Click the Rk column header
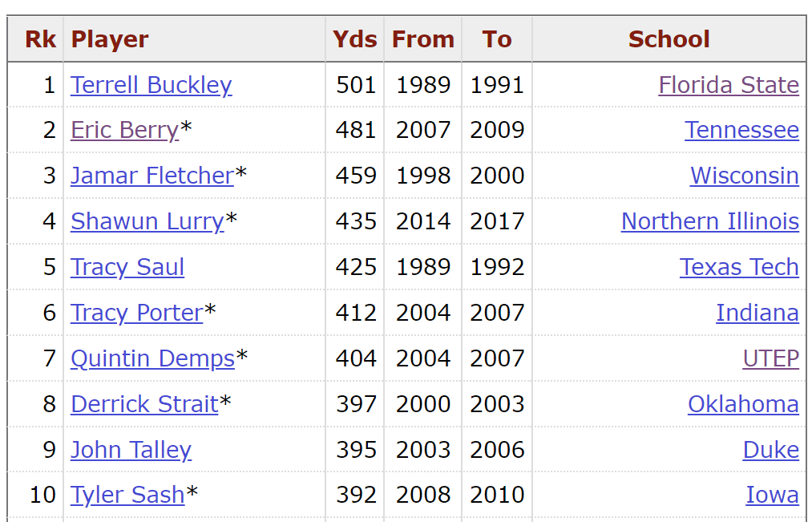The height and width of the screenshot is (522, 812). coord(40,39)
